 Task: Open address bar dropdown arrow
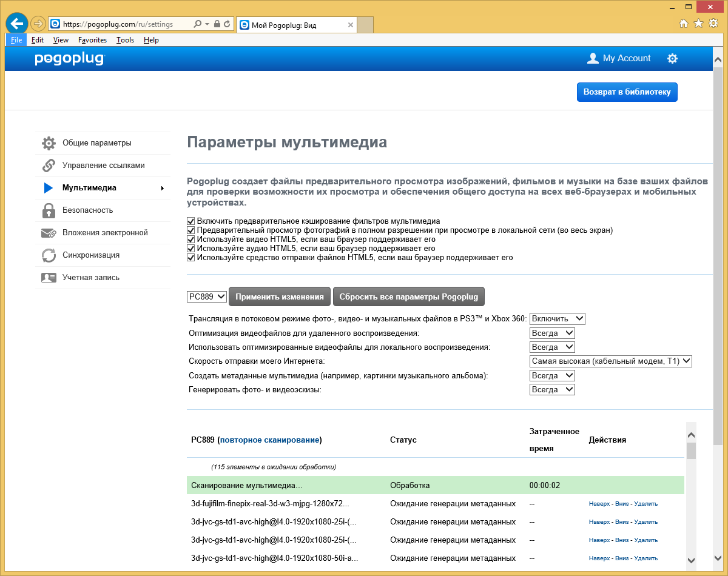click(207, 24)
